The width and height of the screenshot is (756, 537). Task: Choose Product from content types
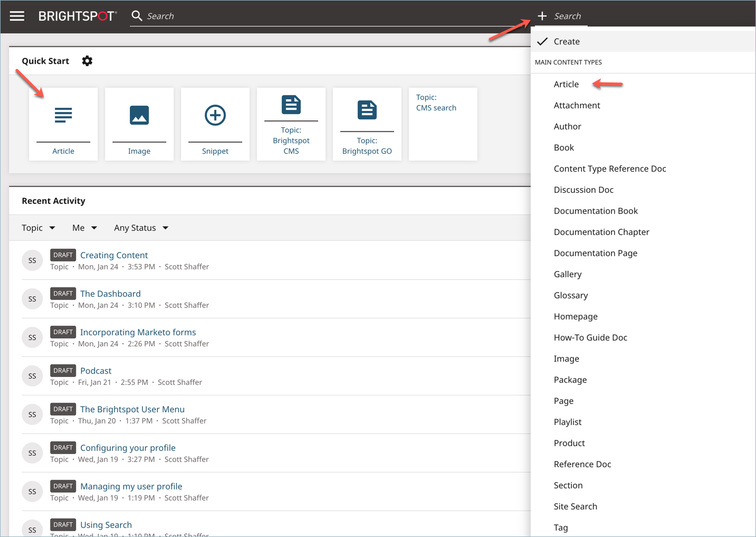(x=569, y=443)
